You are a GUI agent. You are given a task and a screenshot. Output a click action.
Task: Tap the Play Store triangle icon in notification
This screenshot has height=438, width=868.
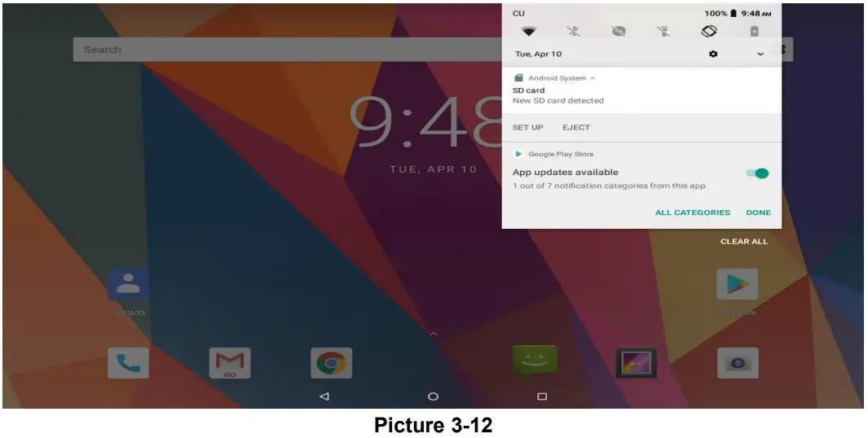coord(518,154)
